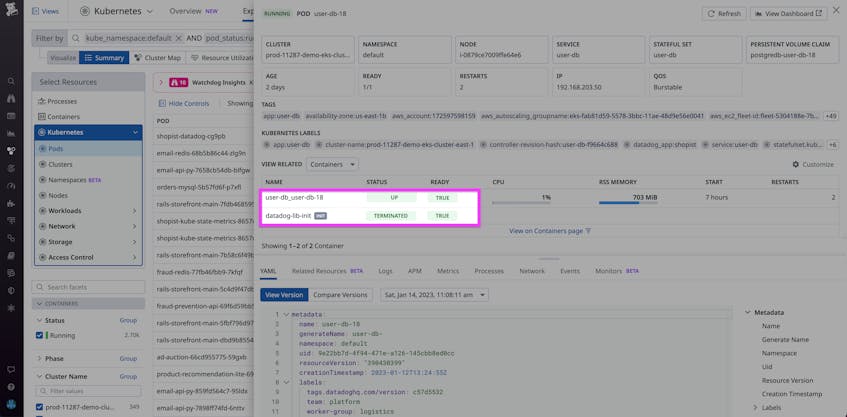This screenshot has height=417, width=847.
Task: Select the Infrastructure hexagons icon in left nav
Action: pos(11,150)
